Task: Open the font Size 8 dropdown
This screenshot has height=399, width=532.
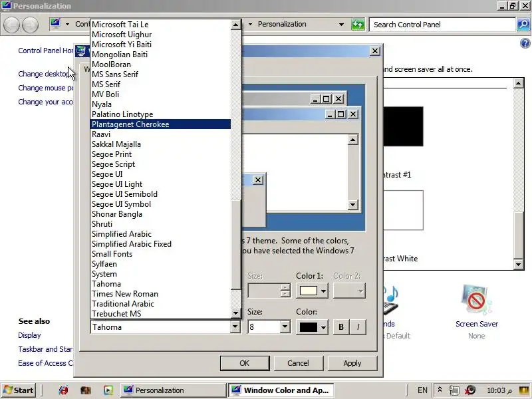Action: pos(285,327)
